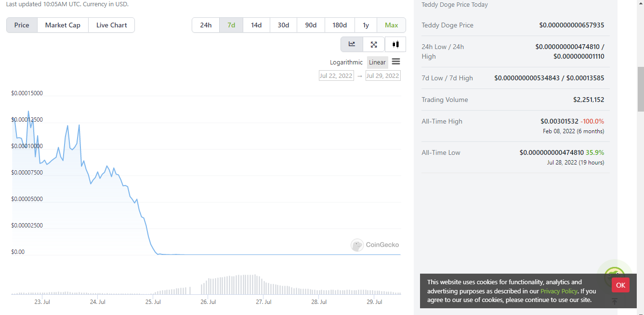The height and width of the screenshot is (315, 644).
Task: Choose the 24h time range
Action: [206, 25]
